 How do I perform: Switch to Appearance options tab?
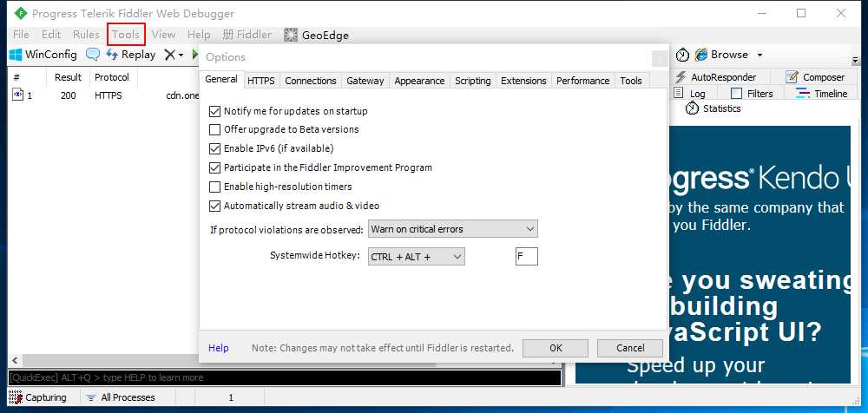[x=419, y=81]
